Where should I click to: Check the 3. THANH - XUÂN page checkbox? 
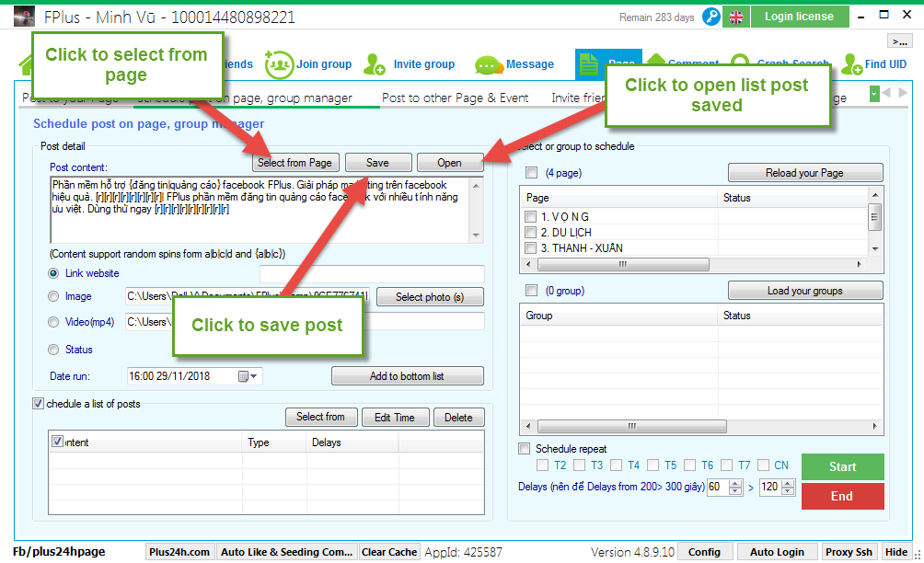530,247
